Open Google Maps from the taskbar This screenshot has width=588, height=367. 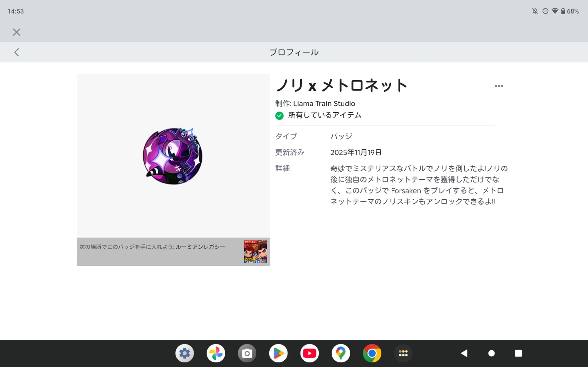[x=341, y=353]
